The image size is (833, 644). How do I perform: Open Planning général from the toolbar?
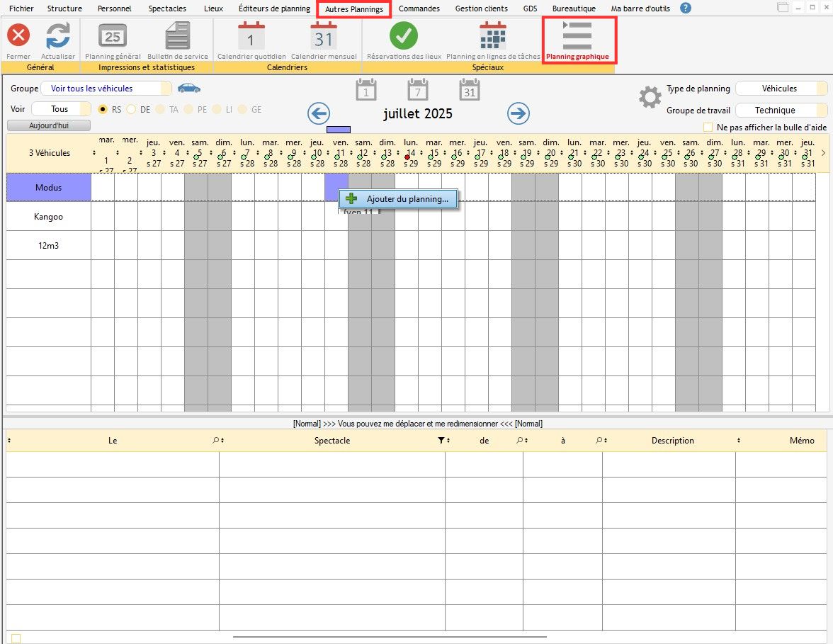click(113, 36)
